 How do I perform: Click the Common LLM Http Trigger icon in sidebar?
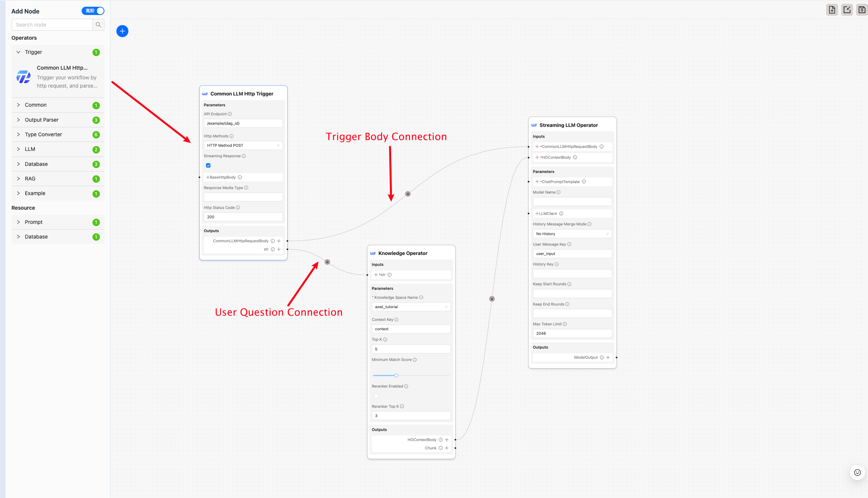coord(23,77)
